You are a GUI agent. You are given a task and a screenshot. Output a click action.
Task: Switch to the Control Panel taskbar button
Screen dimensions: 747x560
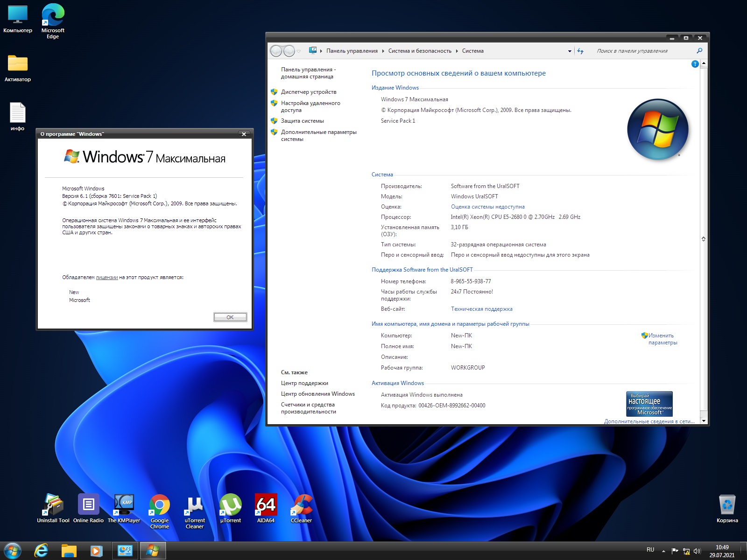tap(125, 551)
